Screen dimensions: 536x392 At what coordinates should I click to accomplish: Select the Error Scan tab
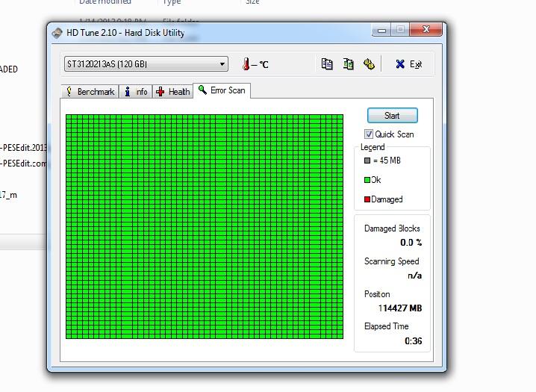[x=222, y=90]
